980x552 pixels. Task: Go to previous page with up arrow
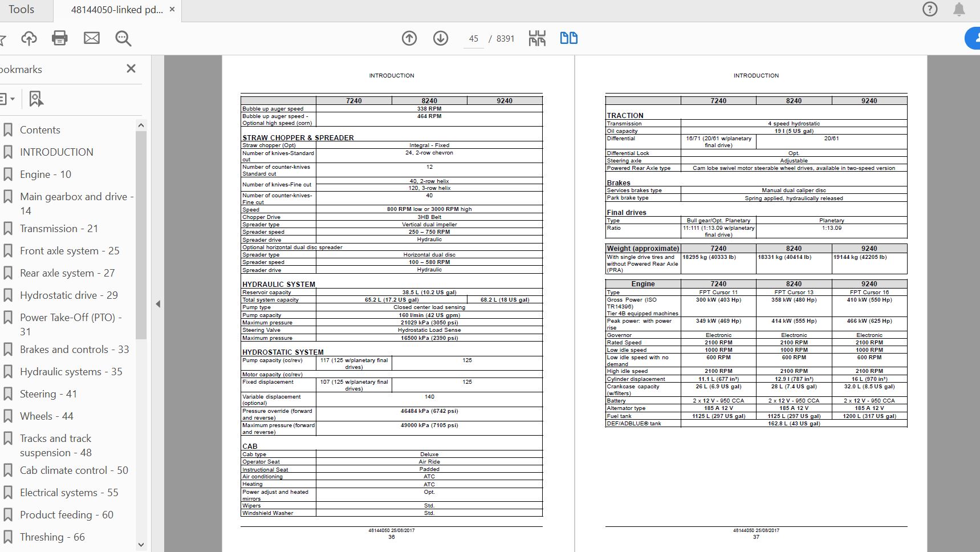(409, 38)
